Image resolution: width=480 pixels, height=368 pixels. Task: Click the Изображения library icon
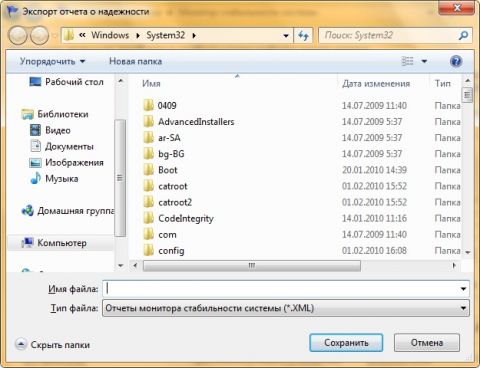pyautogui.click(x=35, y=162)
